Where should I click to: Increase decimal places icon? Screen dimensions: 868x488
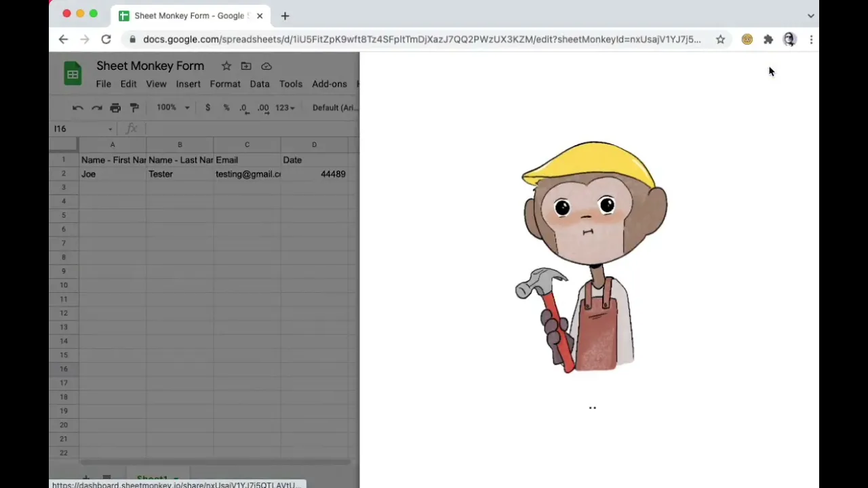263,108
